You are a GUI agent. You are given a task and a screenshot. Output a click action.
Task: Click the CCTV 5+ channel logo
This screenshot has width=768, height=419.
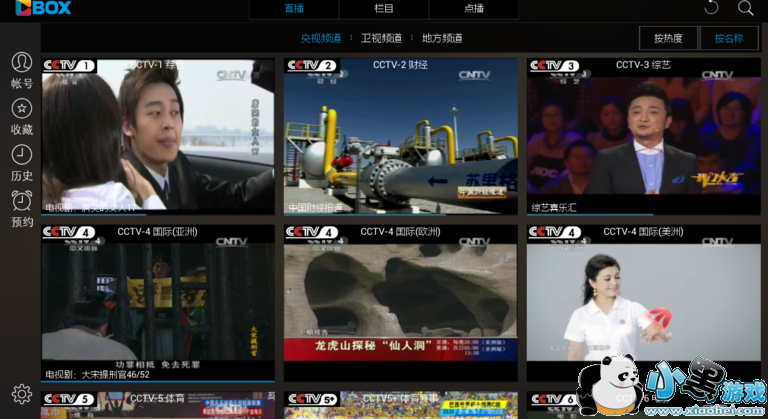coord(311,399)
